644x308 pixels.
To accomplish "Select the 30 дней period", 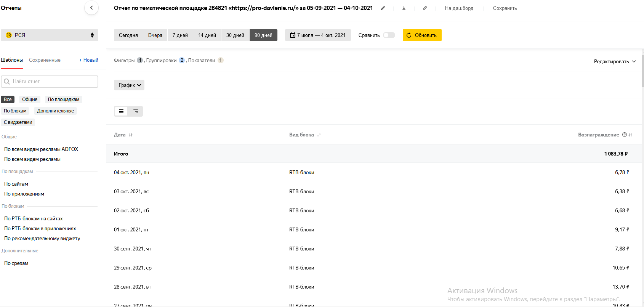I will pos(235,35).
